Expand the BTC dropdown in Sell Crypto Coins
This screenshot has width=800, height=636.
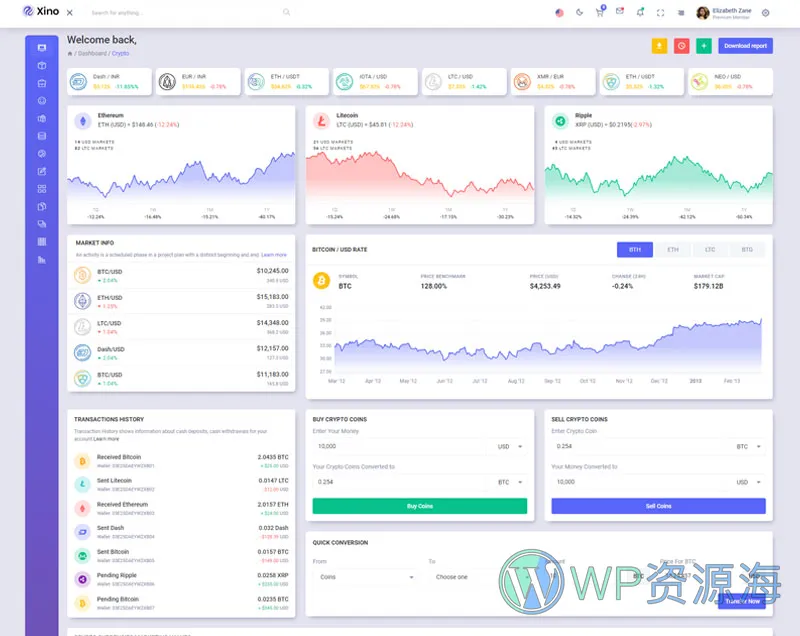coord(749,447)
